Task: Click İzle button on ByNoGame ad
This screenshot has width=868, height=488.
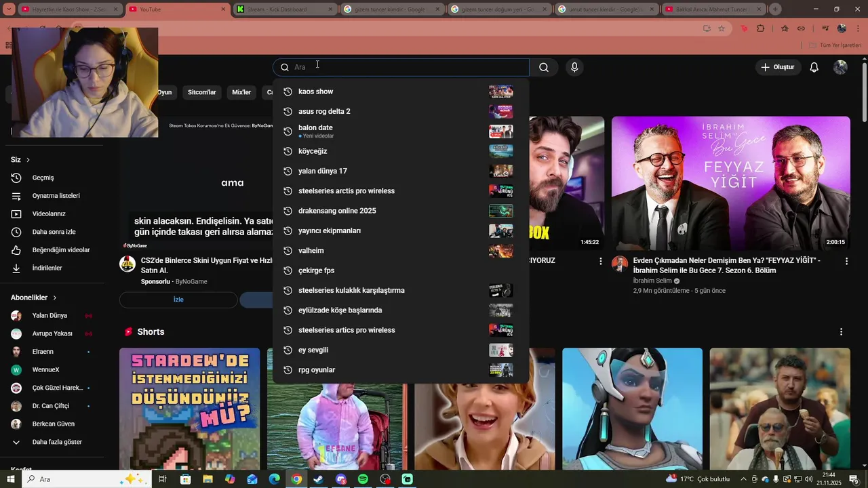Action: 178,300
